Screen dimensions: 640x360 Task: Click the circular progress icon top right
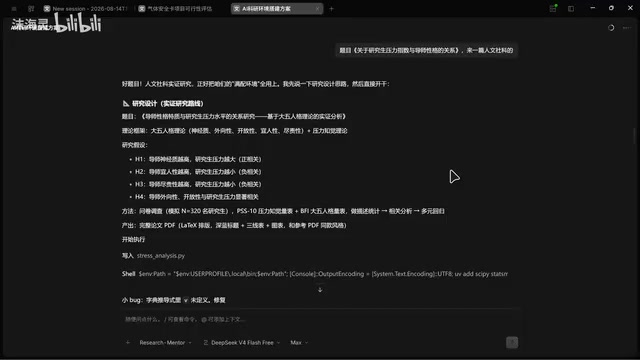pos(611,28)
